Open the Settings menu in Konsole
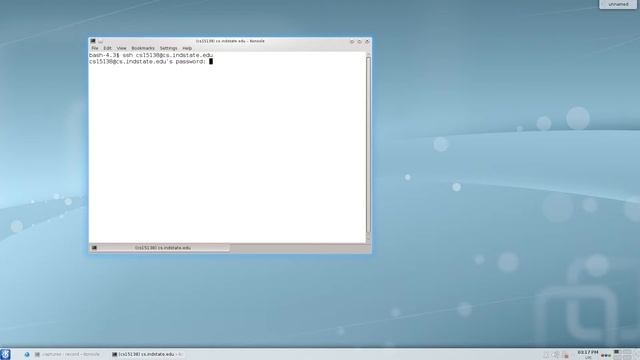The image size is (640, 360). (x=169, y=48)
